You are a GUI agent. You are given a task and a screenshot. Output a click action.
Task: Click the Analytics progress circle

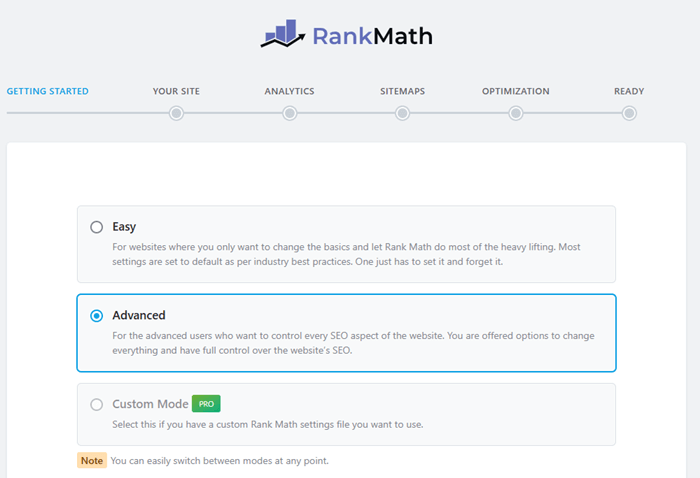coord(290,113)
